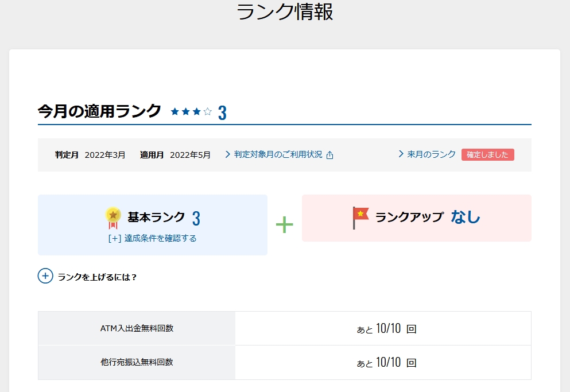
Task: Click the large 3 next to the rank stars
Action: (222, 112)
